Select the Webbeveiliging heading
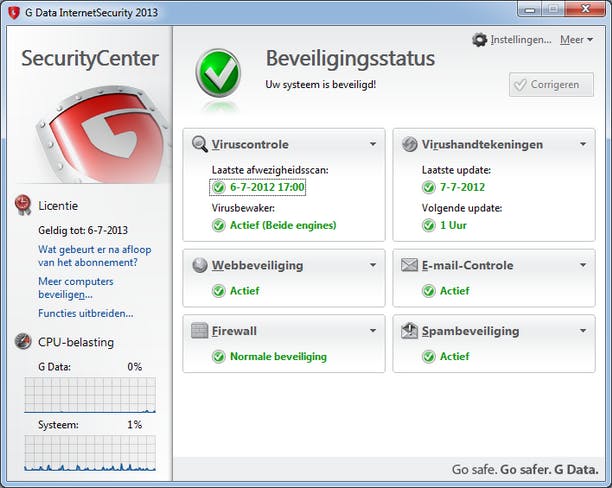This screenshot has height=488, width=612. [x=257, y=265]
